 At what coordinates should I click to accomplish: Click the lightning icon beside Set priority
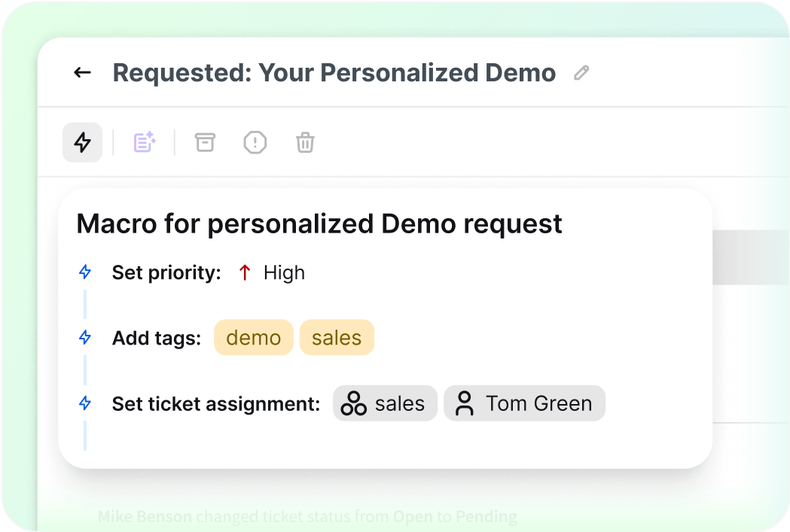pyautogui.click(x=85, y=272)
